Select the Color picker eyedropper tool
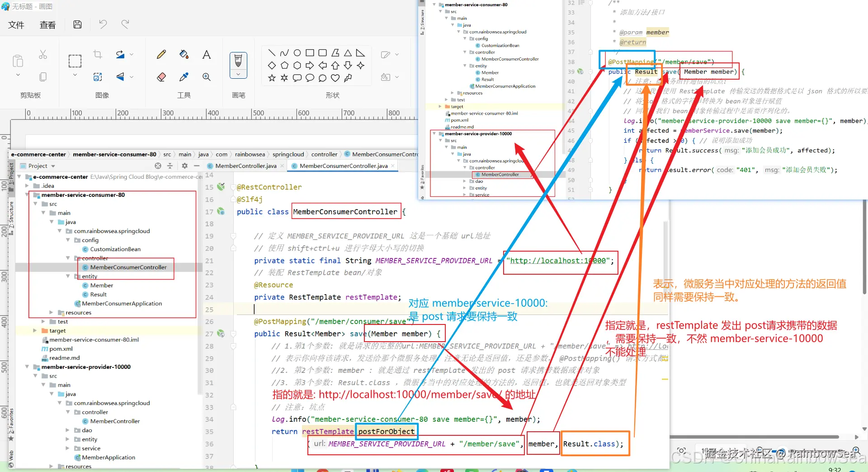The image size is (868, 472). pyautogui.click(x=184, y=77)
